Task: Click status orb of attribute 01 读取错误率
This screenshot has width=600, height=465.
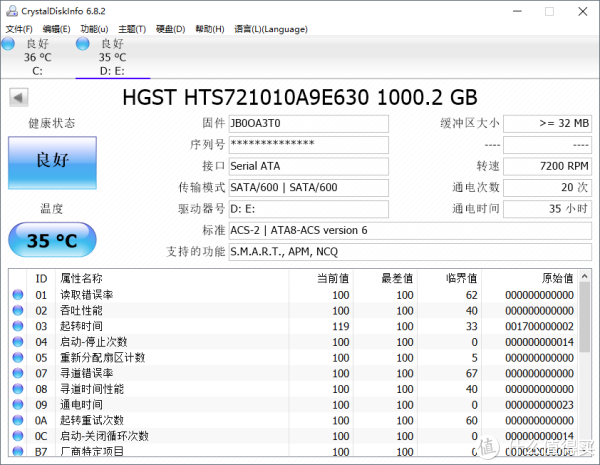Action: point(18,295)
